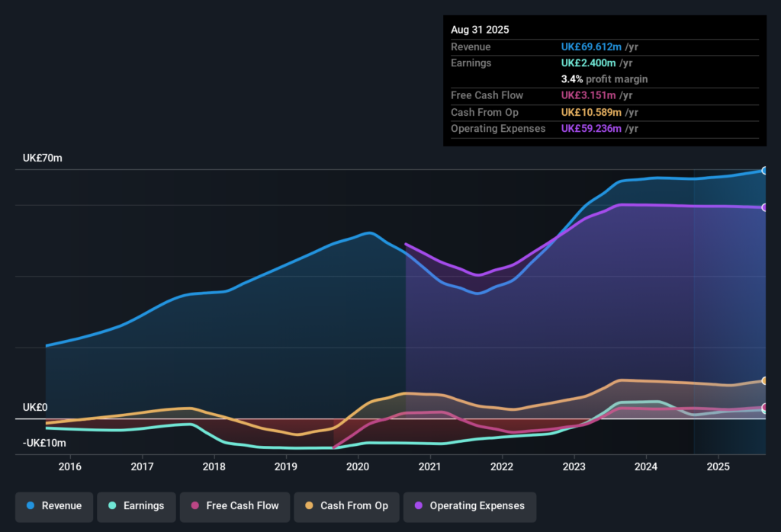781x532 pixels.
Task: Hide the Earnings series via legend
Action: [137, 506]
